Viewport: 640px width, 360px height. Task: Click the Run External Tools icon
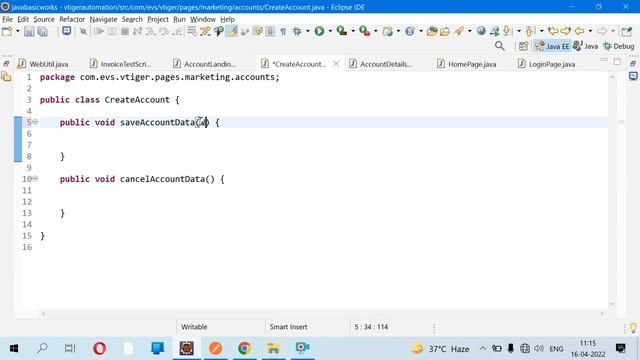(x=364, y=31)
